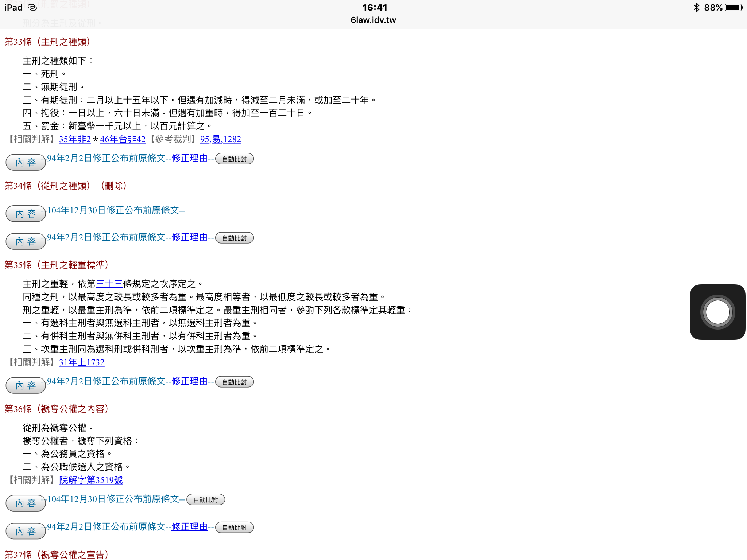This screenshot has width=747, height=560.
Task: Tap 自動比對 next to 第33條 revision note
Action: [234, 159]
